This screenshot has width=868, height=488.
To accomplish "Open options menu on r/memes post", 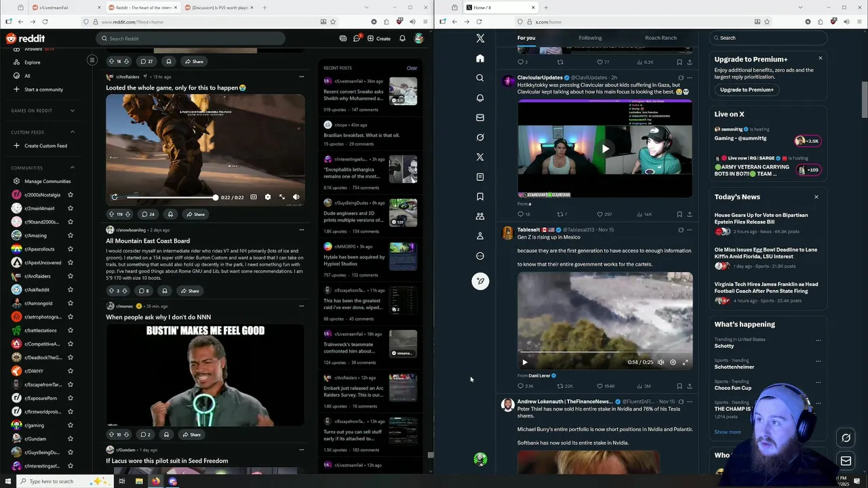I will point(302,306).
